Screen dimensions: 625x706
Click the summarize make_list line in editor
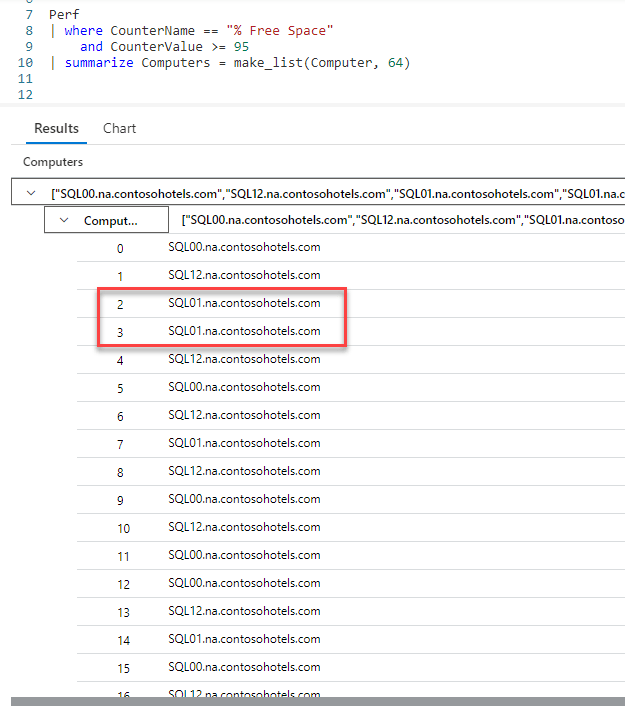coord(237,63)
